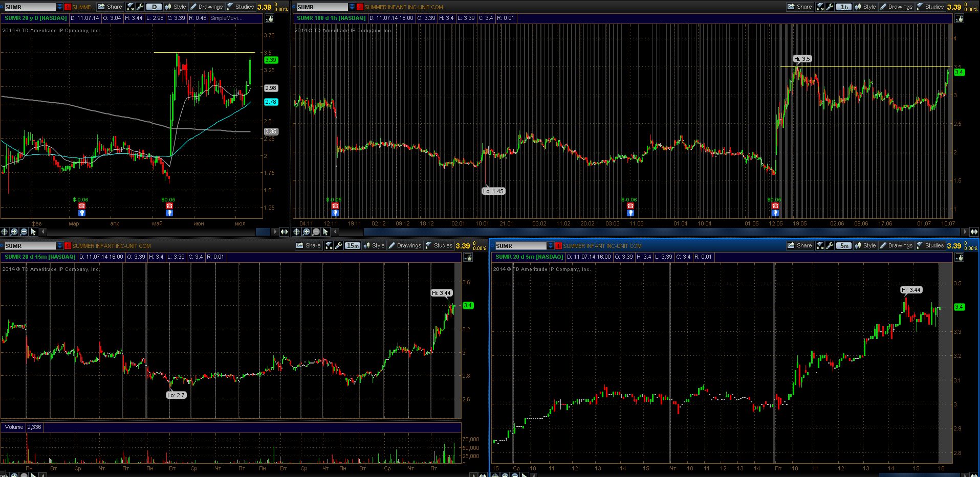Open the wrench settings in the daily chart
The width and height of the screenshot is (980, 477).
(140, 7)
